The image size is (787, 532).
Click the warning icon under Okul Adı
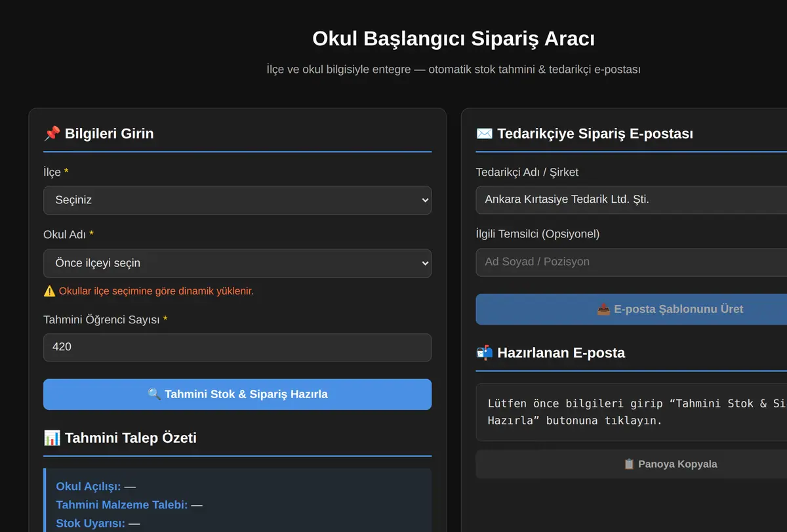(49, 291)
